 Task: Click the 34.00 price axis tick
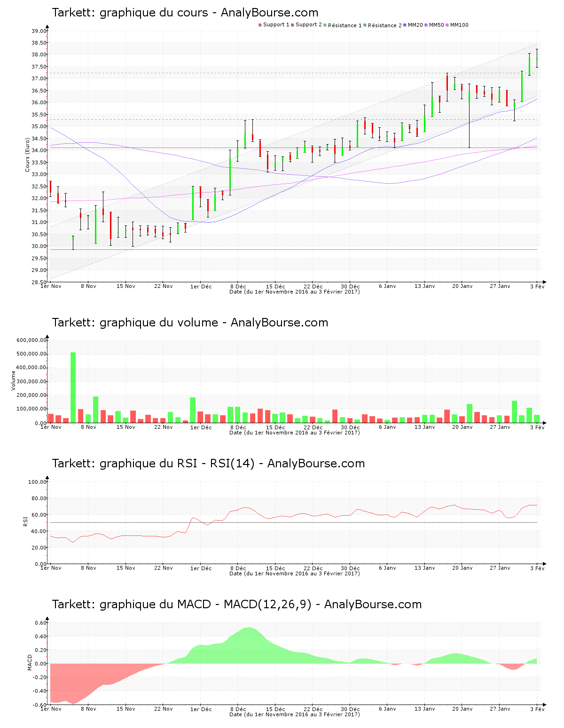pyautogui.click(x=39, y=150)
